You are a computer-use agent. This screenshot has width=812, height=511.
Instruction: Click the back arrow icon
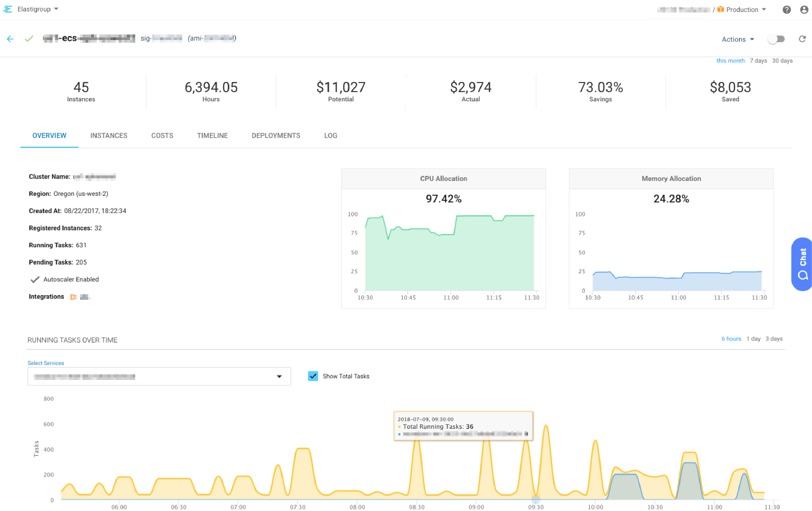click(10, 39)
